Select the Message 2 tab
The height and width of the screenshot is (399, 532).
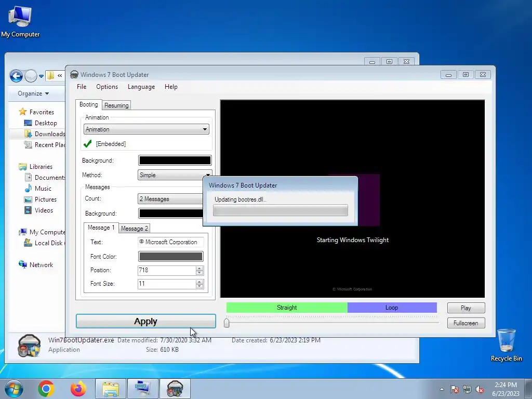(135, 229)
